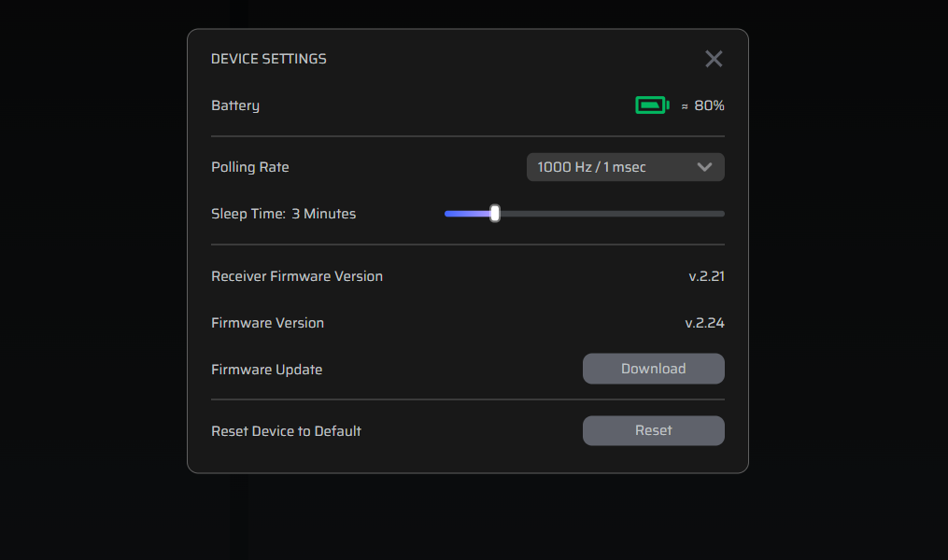Click the Receiver Firmware Version label

(x=297, y=276)
